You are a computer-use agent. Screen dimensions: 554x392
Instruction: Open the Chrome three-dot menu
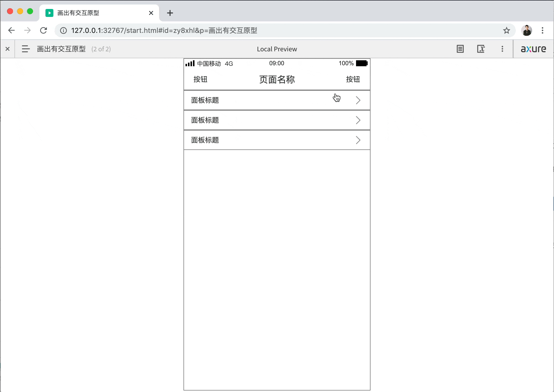click(x=543, y=30)
